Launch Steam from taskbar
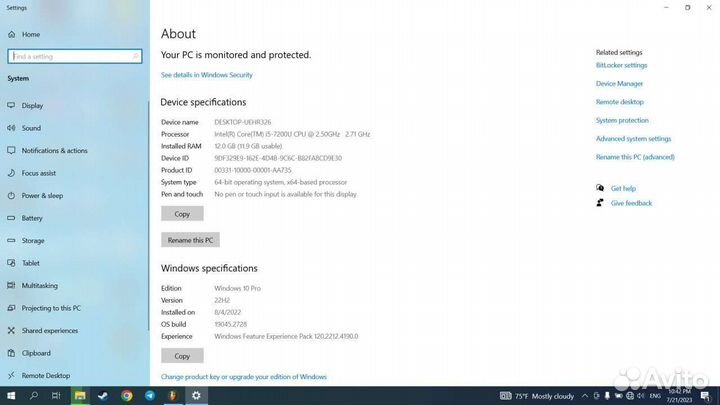Screen dimensions: 720x405 pyautogui.click(x=103, y=396)
